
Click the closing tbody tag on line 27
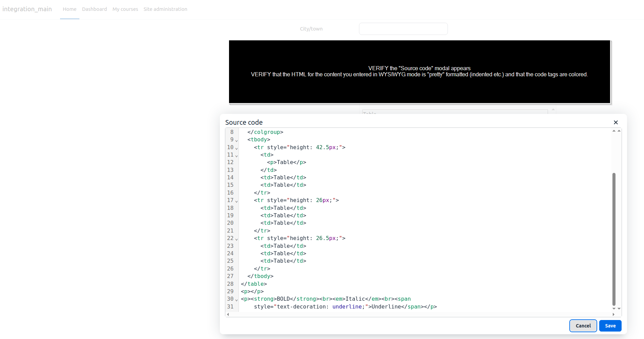tap(260, 276)
